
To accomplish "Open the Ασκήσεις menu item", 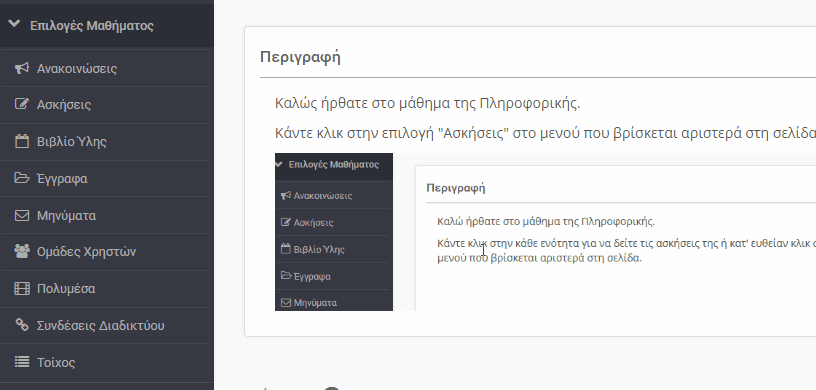I will click(63, 105).
